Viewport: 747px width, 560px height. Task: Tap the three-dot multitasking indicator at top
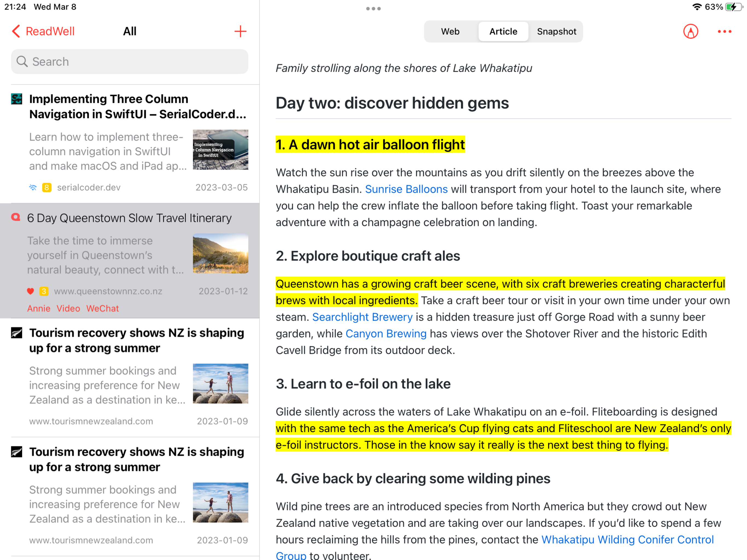coord(373,9)
